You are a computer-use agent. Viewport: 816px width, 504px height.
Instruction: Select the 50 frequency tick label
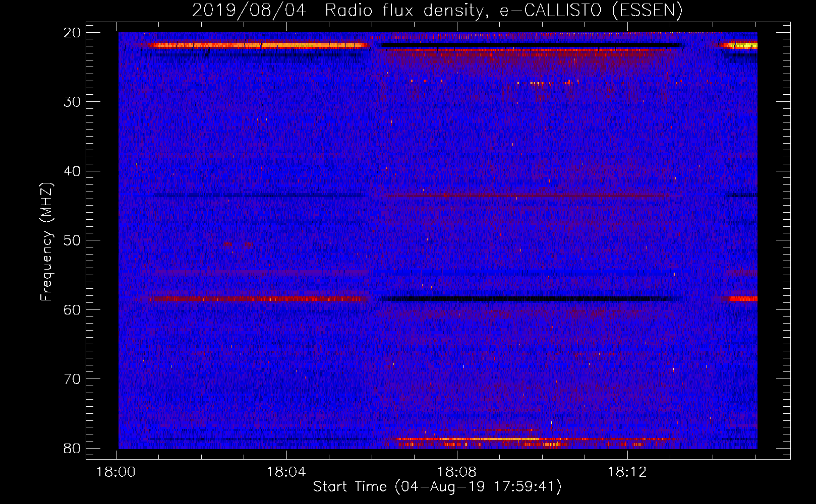[73, 240]
